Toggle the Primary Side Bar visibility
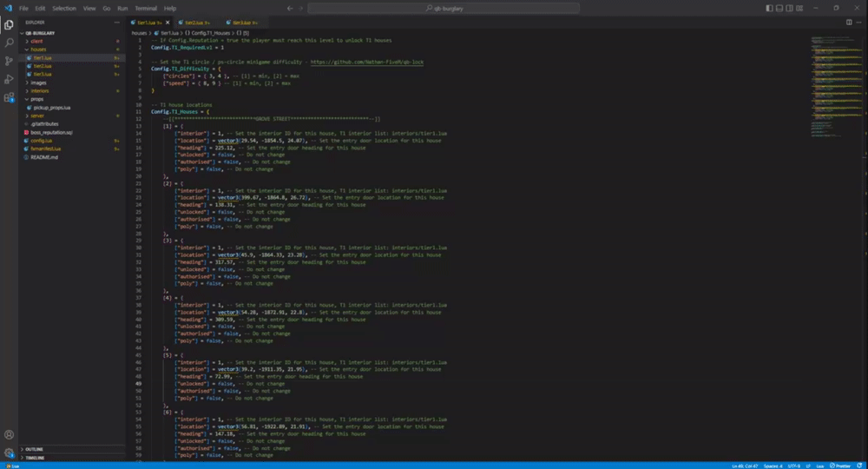Screen dimensions: 868x469 pos(770,8)
